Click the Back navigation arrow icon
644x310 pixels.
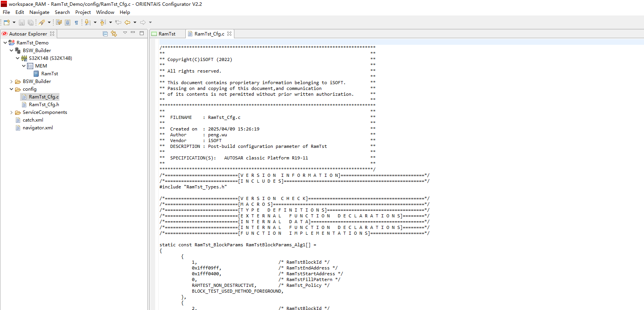point(127,22)
